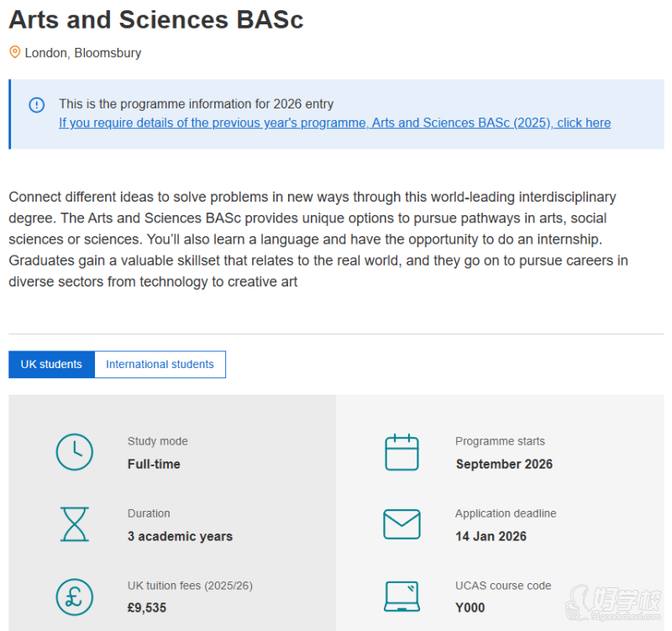Switch to the International students tab
Screen dimensions: 672x631
point(160,365)
